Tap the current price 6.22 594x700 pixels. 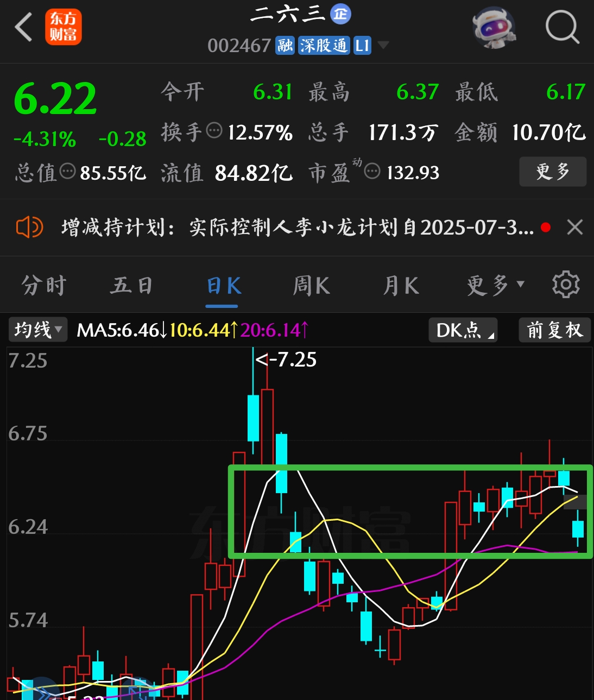(x=55, y=98)
